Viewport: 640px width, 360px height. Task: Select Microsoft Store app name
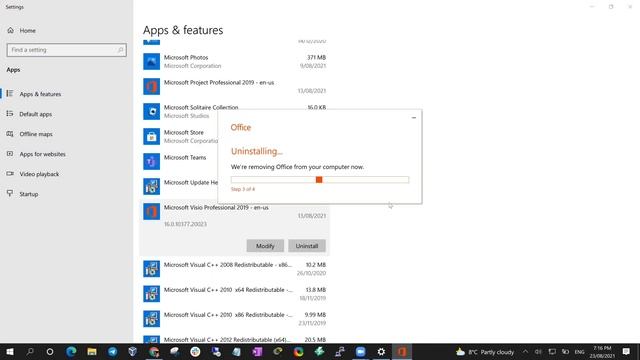click(x=184, y=132)
